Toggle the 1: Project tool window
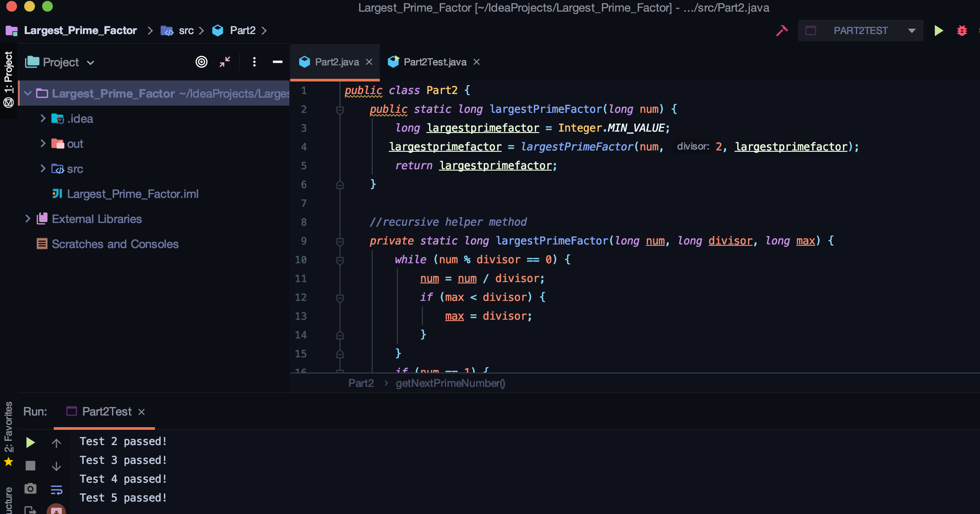The height and width of the screenshot is (514, 980). click(x=8, y=78)
